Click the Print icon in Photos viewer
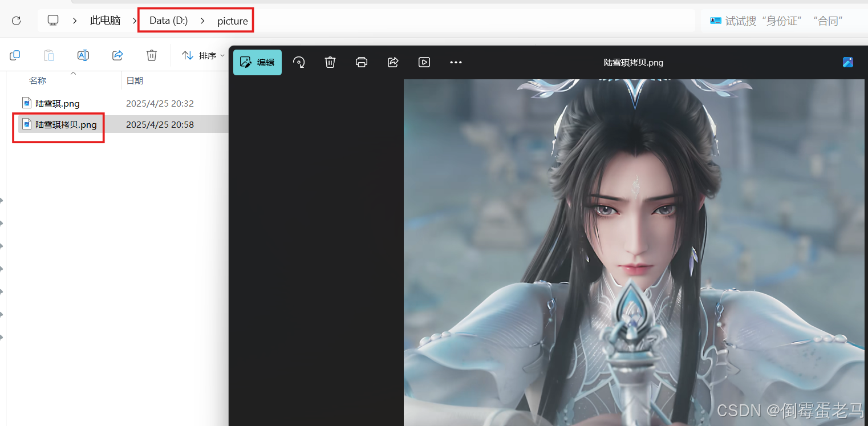Viewport: 868px width, 426px height. (x=362, y=62)
